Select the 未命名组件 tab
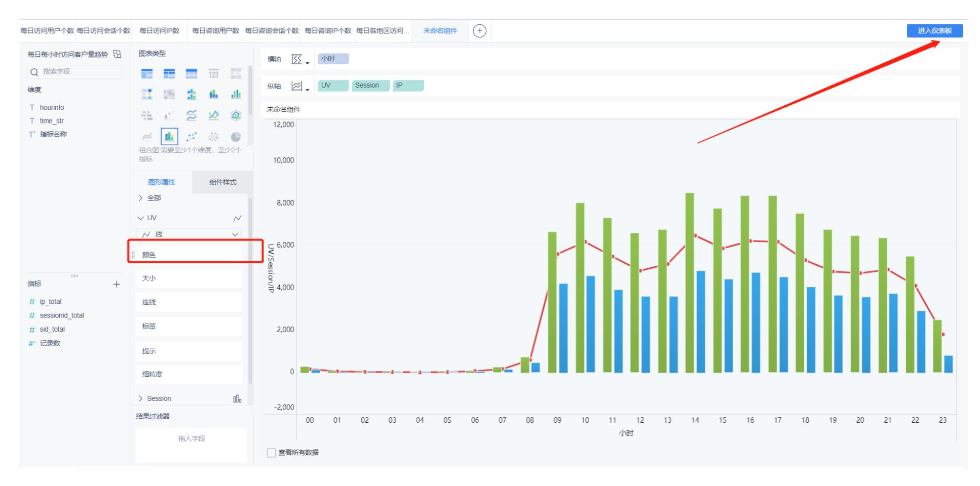980x486 pixels. [440, 31]
